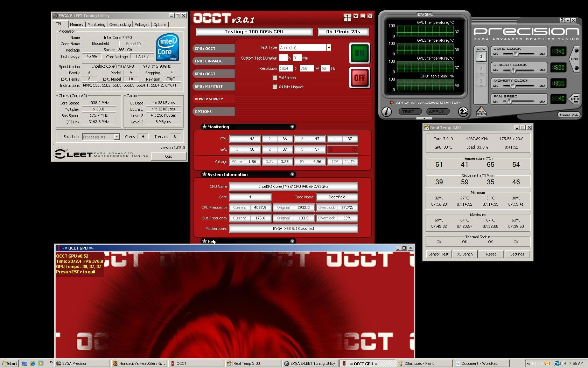Screen dimensions: 588x368
Task: Open the CPU : LINPACK tab
Action: 213,61
